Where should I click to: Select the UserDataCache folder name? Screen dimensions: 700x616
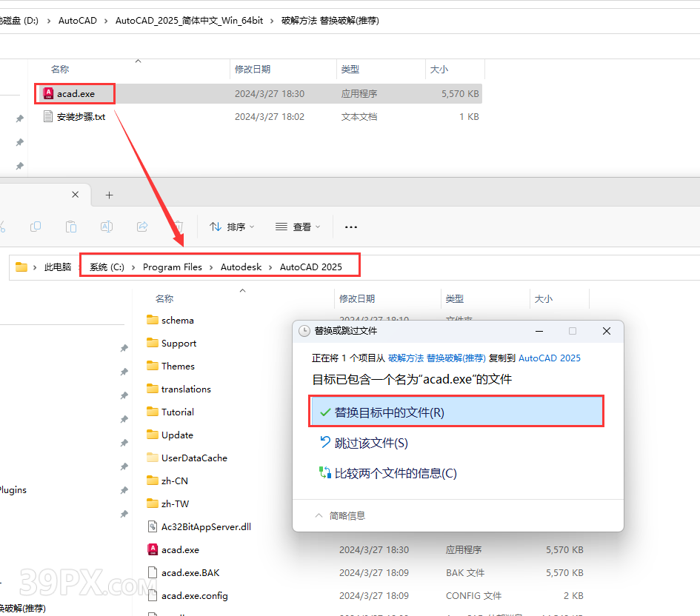(x=194, y=458)
